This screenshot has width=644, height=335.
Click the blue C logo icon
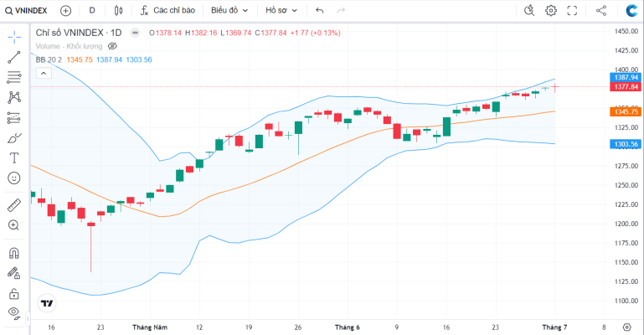(x=631, y=11)
